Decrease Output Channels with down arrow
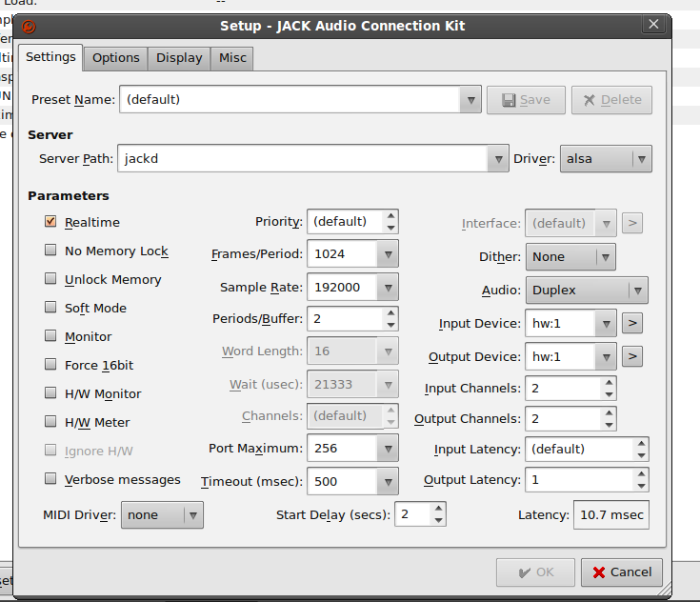Viewport: 700px width, 602px height. (609, 425)
